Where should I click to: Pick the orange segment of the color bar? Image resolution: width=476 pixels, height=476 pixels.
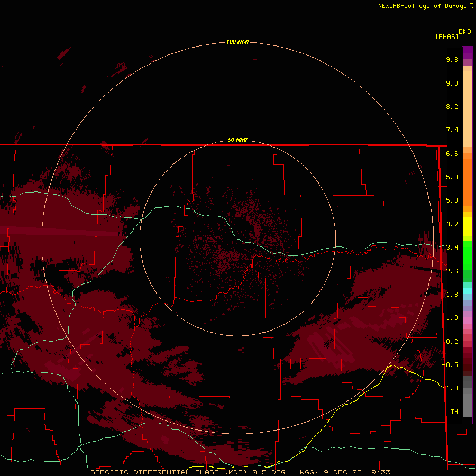tap(467, 182)
